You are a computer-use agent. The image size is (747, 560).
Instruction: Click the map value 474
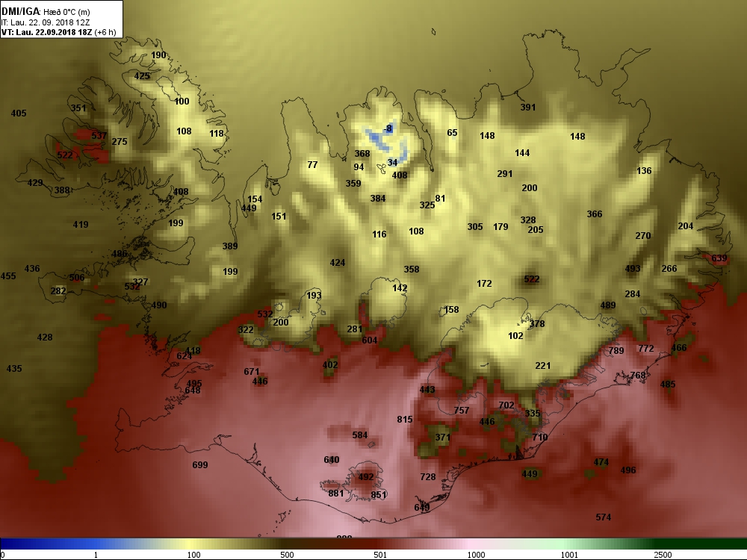coord(601,462)
